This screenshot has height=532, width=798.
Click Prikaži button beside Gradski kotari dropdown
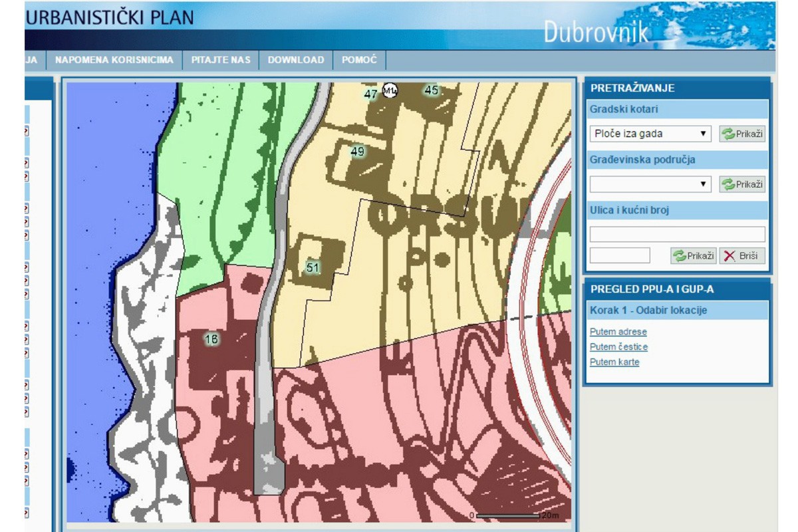click(x=742, y=134)
